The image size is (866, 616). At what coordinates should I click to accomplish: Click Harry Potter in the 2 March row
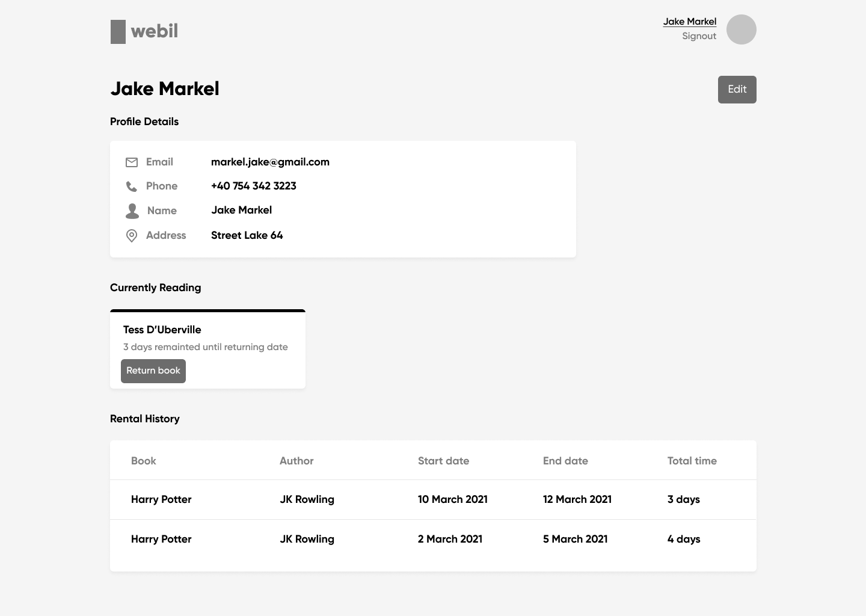161,539
